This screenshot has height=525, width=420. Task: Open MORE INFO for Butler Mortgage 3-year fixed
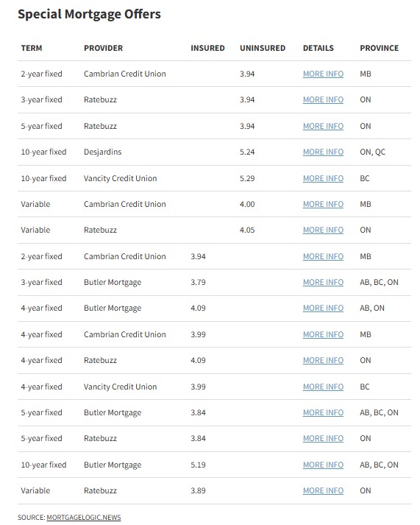[323, 282]
